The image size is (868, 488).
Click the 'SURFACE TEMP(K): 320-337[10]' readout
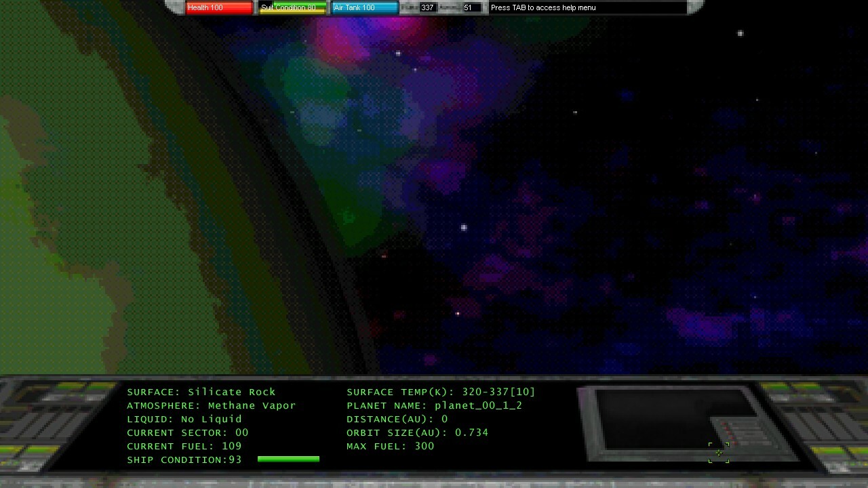(x=441, y=392)
